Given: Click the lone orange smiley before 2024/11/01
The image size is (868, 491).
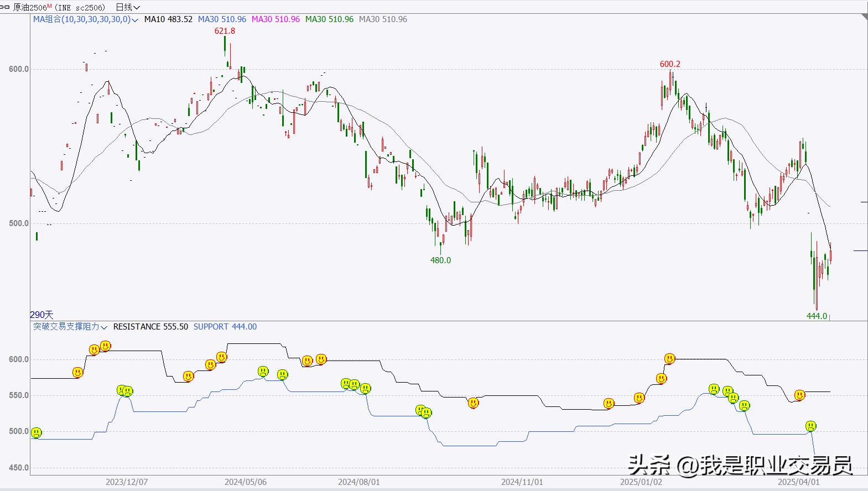Looking at the screenshot, I should 473,403.
